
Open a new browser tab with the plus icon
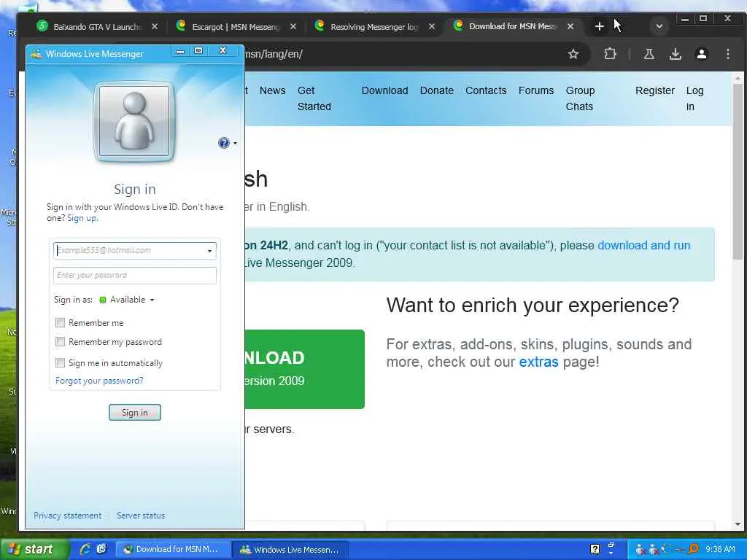600,27
